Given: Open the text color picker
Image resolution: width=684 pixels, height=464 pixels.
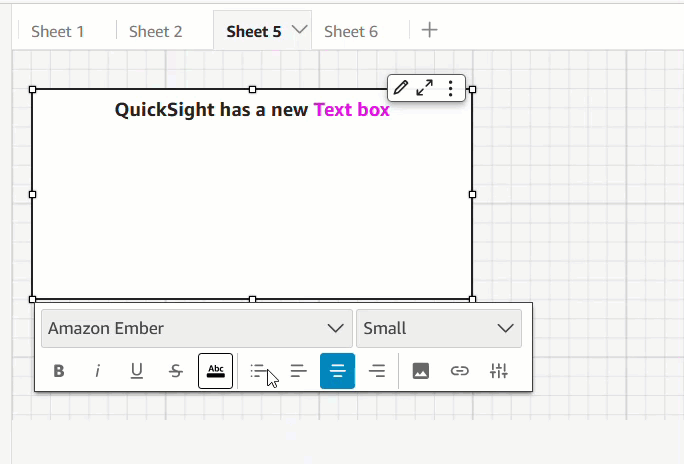Looking at the screenshot, I should (x=215, y=371).
